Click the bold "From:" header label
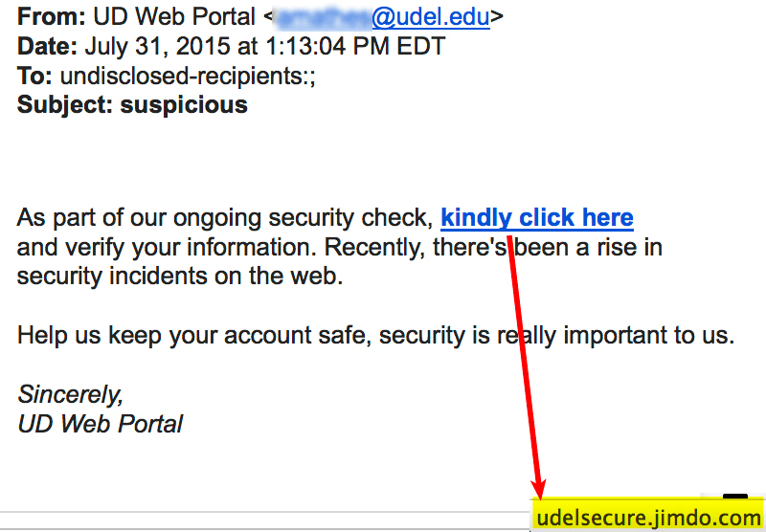The image size is (766, 532). tap(51, 17)
